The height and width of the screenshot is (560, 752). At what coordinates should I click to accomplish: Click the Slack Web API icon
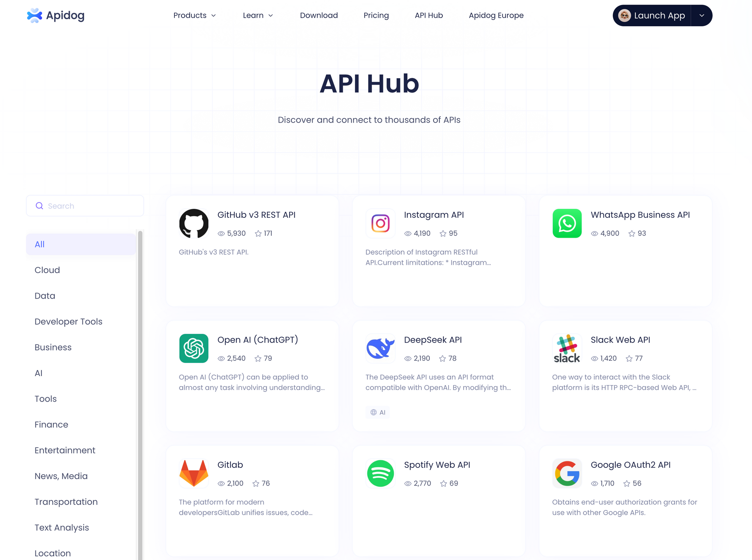(567, 348)
